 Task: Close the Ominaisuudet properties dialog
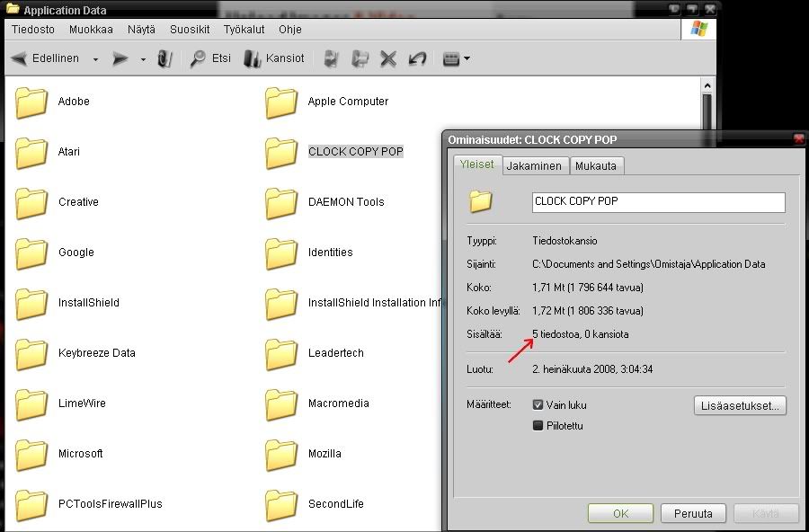(799, 138)
